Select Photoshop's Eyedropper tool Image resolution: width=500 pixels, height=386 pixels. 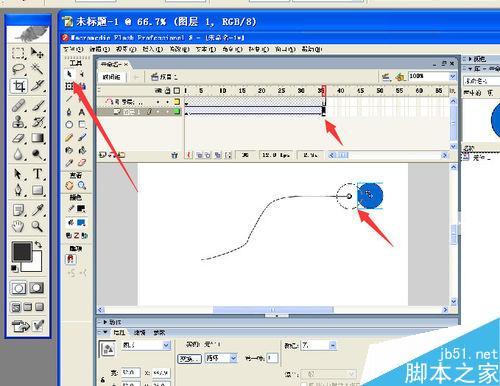click(37, 210)
